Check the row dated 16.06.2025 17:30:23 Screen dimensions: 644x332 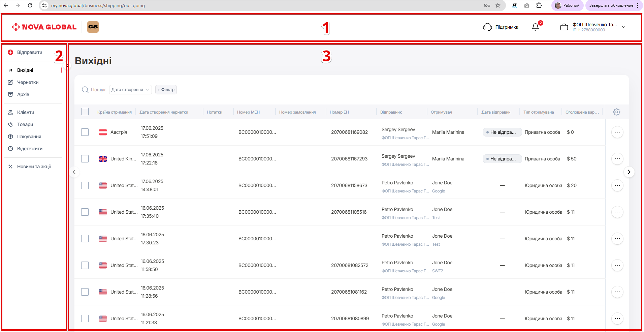(x=85, y=239)
